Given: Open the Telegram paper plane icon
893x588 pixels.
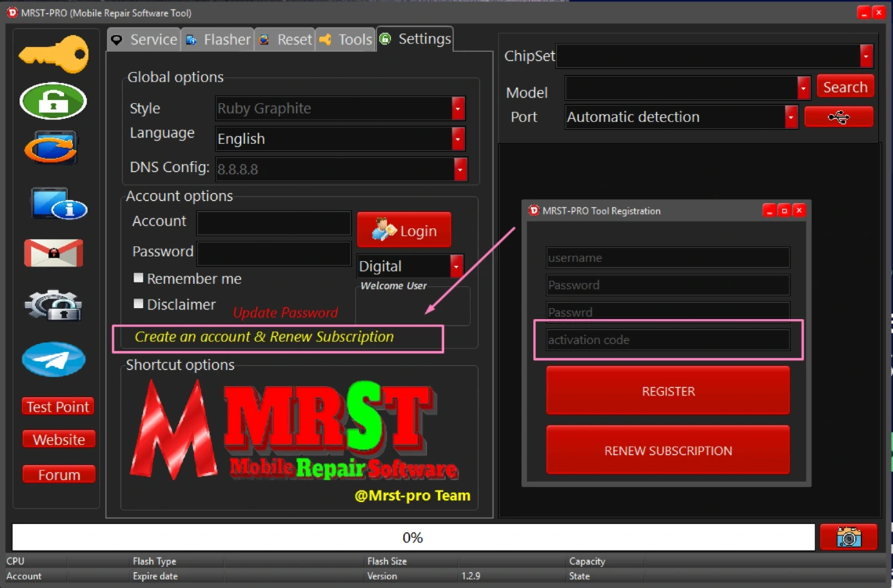Looking at the screenshot, I should pyautogui.click(x=53, y=359).
